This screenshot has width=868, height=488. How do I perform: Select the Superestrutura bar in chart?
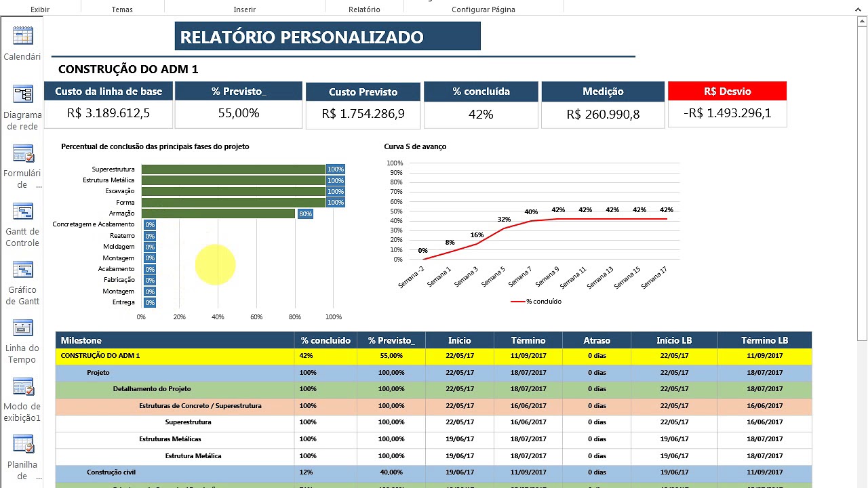click(233, 169)
